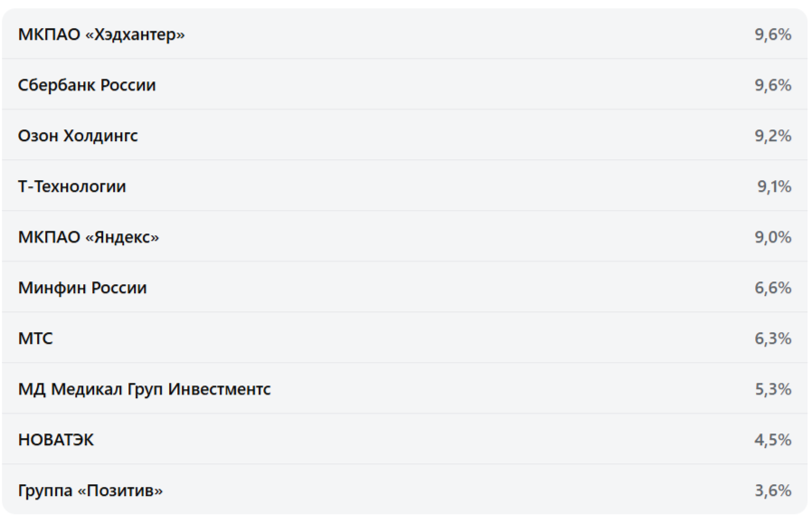Open the Минфин России holding

point(82,288)
